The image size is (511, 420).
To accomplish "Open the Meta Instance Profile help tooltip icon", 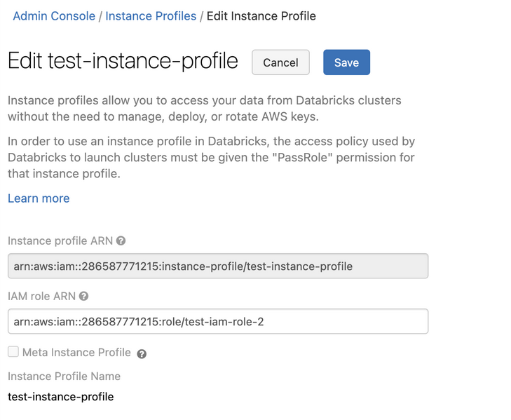I will click(142, 354).
